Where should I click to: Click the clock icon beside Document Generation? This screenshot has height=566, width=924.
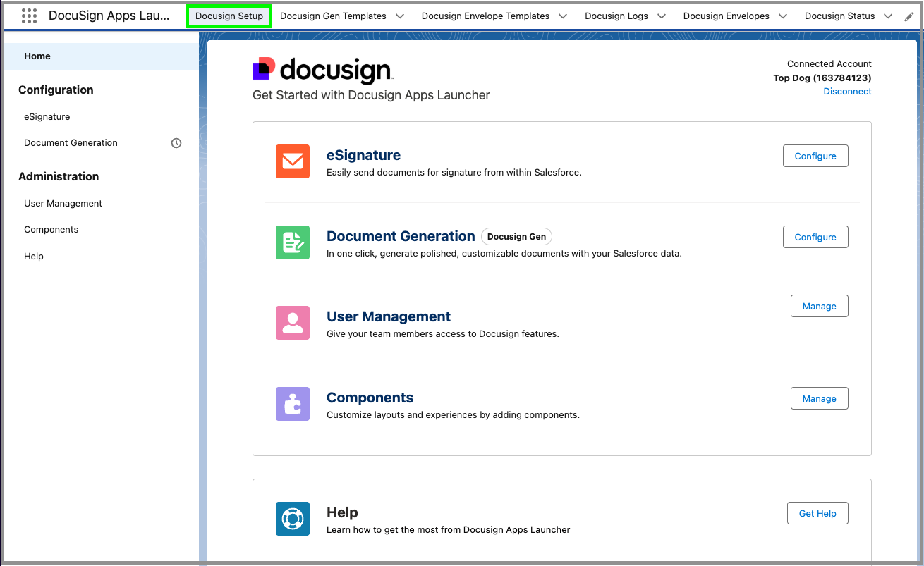coord(176,142)
